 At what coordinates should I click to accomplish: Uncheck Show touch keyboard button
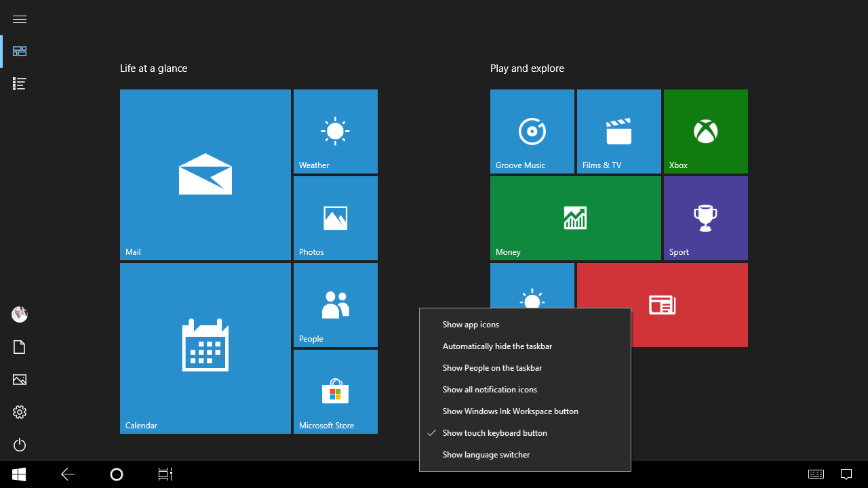click(x=526, y=433)
